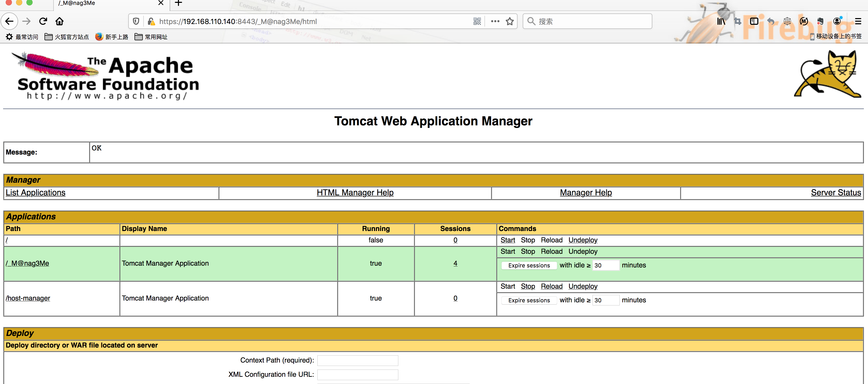This screenshot has width=868, height=384.
Task: Open the 火狐官方站点 bookmark folder
Action: [x=67, y=37]
